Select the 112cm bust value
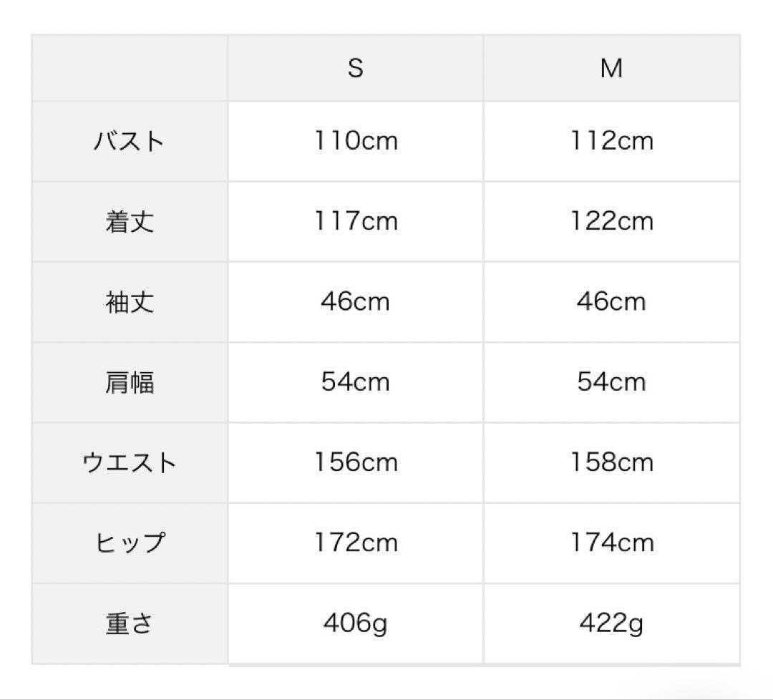The image size is (773, 700). pos(611,141)
